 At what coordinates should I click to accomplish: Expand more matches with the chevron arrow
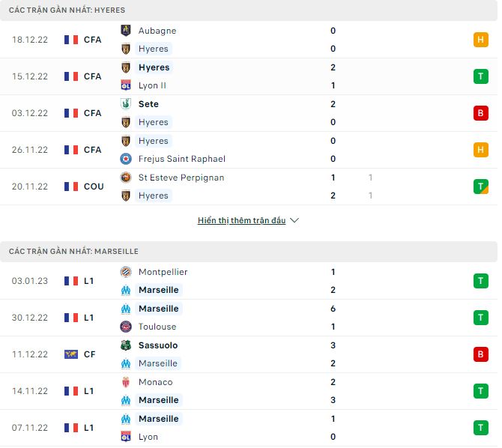294,221
